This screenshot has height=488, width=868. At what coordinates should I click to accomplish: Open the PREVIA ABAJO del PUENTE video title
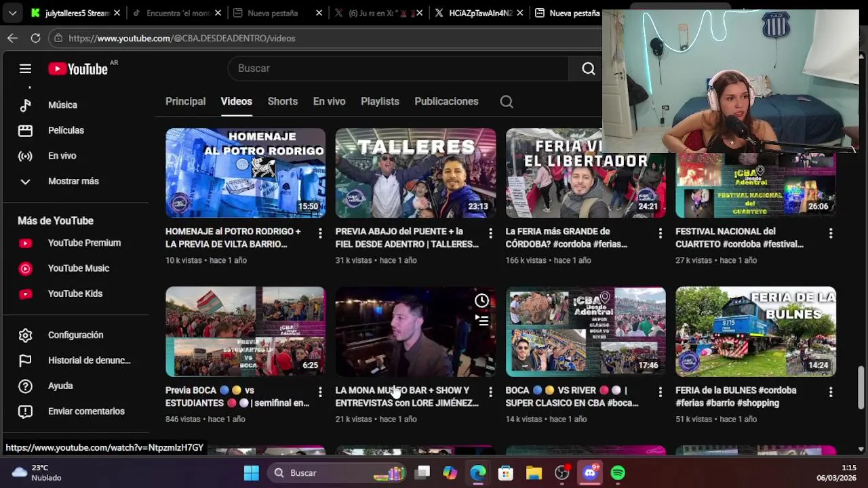pyautogui.click(x=407, y=238)
